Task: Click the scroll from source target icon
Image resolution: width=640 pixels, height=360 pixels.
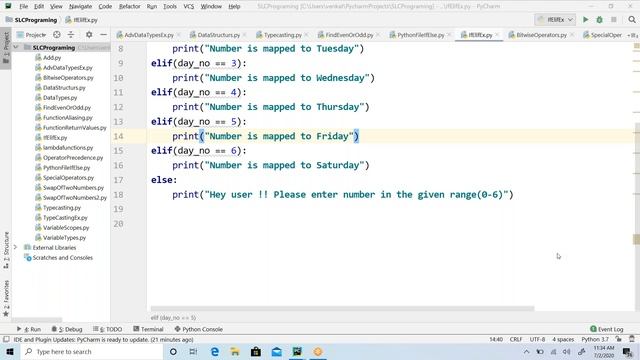Action: (57, 35)
